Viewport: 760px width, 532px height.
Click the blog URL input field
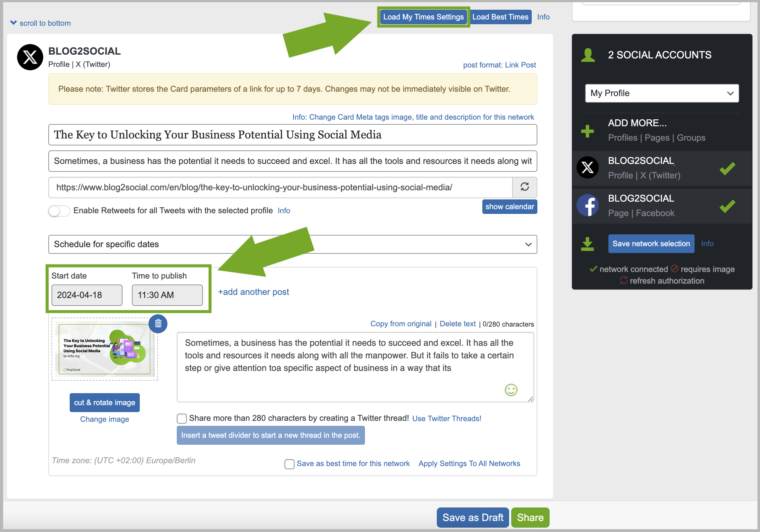[280, 187]
